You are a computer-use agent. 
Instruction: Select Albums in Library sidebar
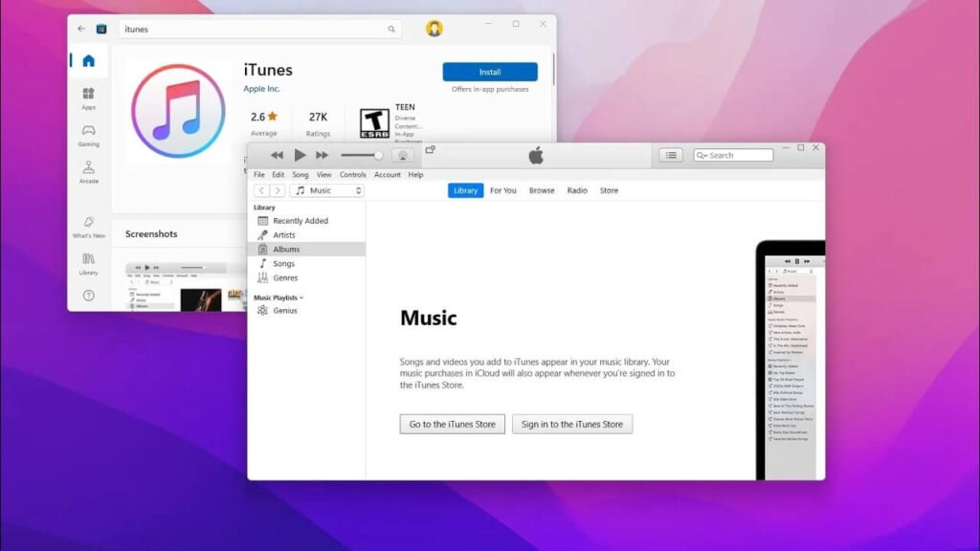(306, 250)
